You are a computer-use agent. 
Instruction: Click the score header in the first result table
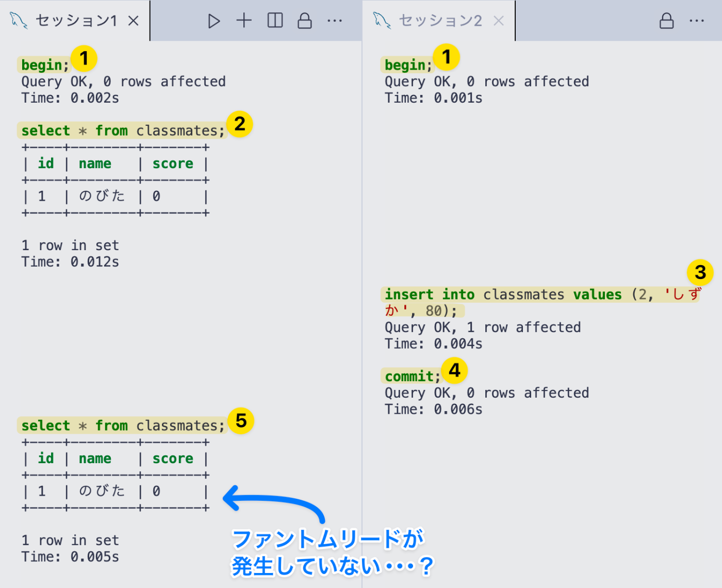coord(173,164)
